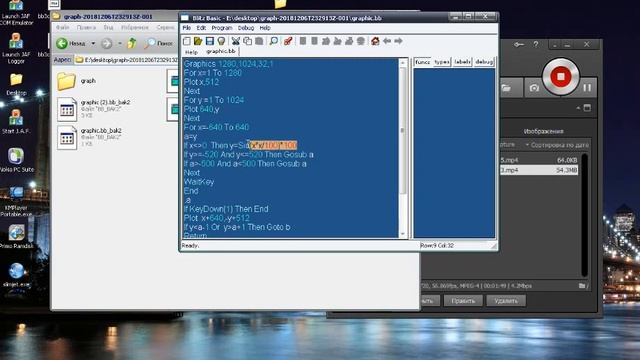Open the Edit menu in Blitz Basic

pos(201,28)
